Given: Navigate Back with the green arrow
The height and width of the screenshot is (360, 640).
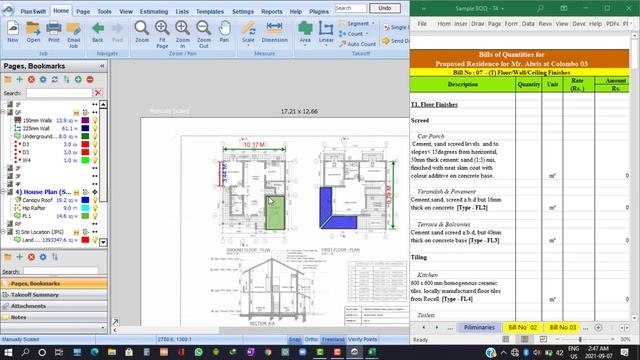Looking at the screenshot, I should (98, 31).
